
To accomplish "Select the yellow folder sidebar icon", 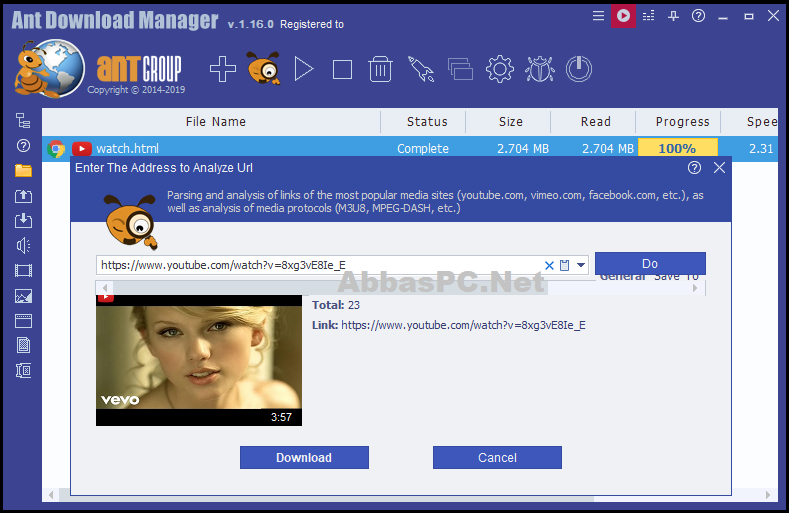I will (23, 171).
